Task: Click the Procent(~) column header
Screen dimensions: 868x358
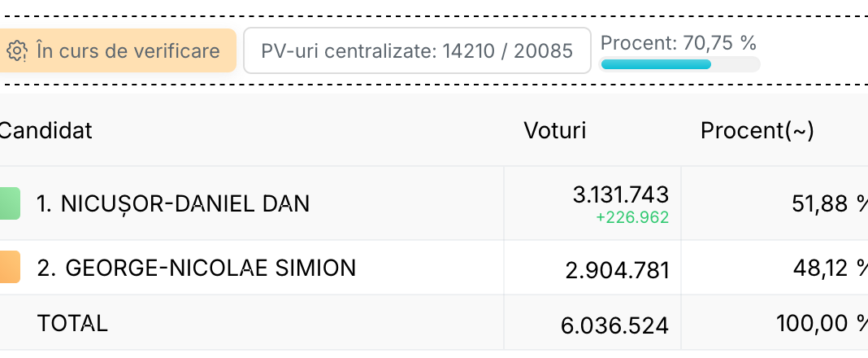Action: [x=757, y=131]
